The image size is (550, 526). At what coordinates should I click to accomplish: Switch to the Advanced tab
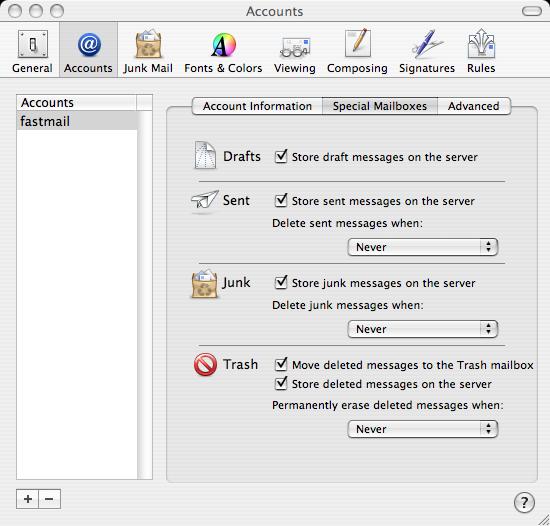click(x=474, y=106)
